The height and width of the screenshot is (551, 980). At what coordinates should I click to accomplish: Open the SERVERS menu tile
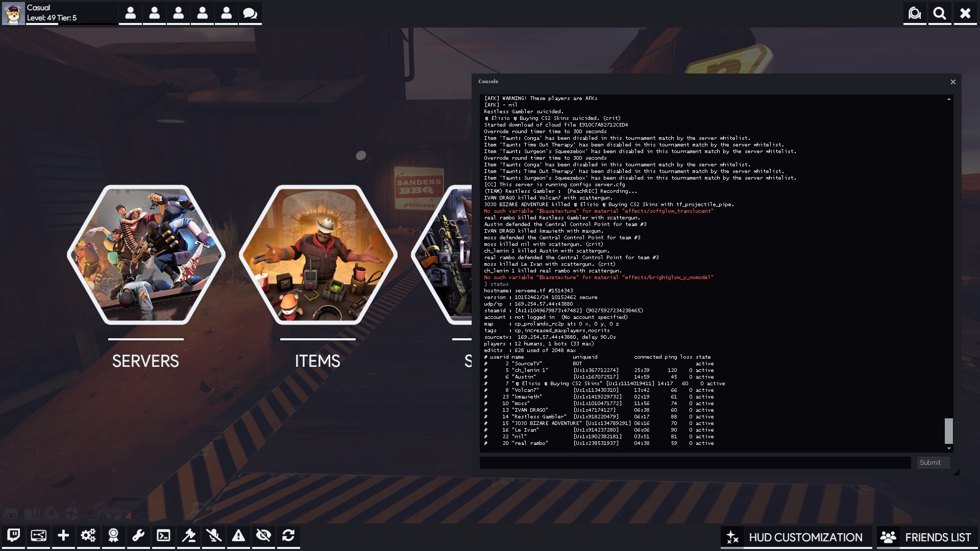point(146,255)
